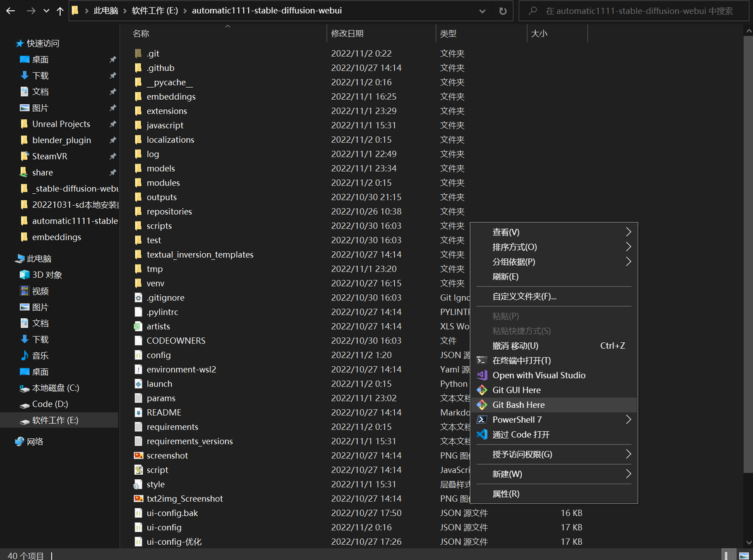Click the launch Python file icon
753x560 pixels.
(138, 384)
